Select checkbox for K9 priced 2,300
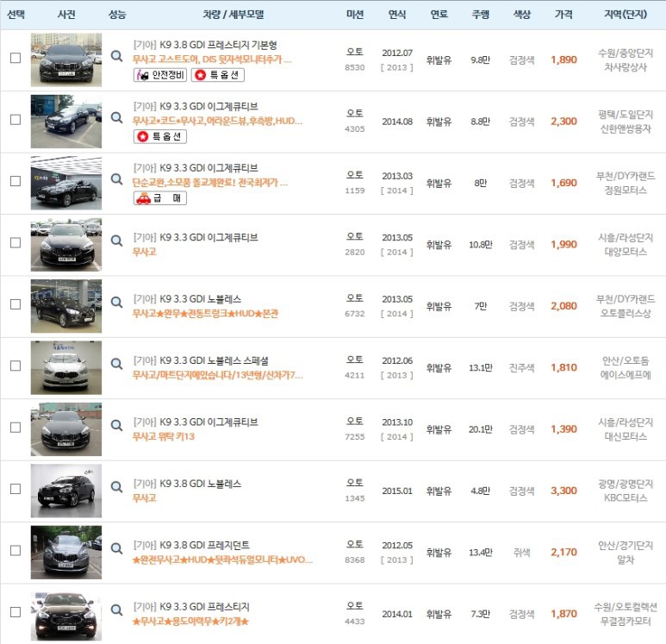Viewport: 666px width, 644px height. (x=16, y=120)
